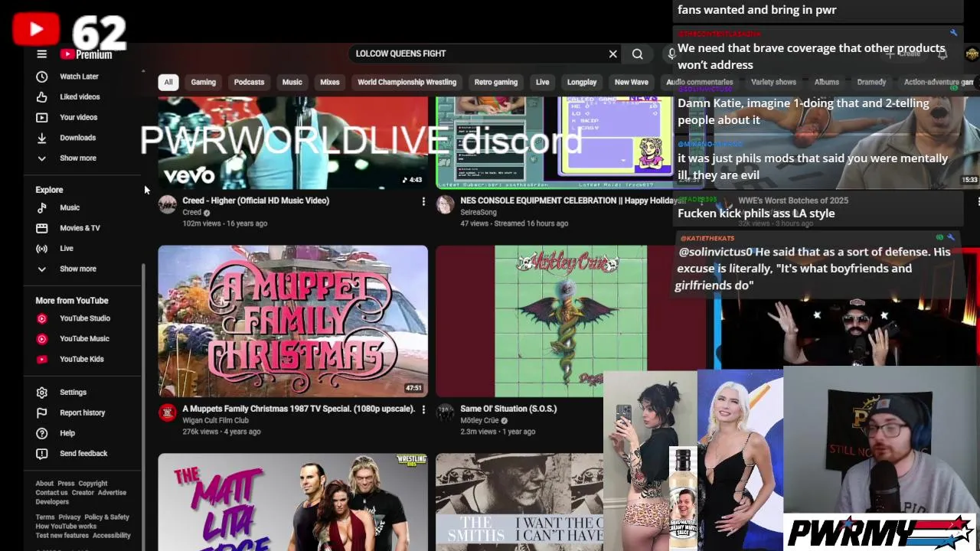Open A Muppet Family Christmas thumbnail
The width and height of the screenshot is (980, 551).
pos(293,321)
